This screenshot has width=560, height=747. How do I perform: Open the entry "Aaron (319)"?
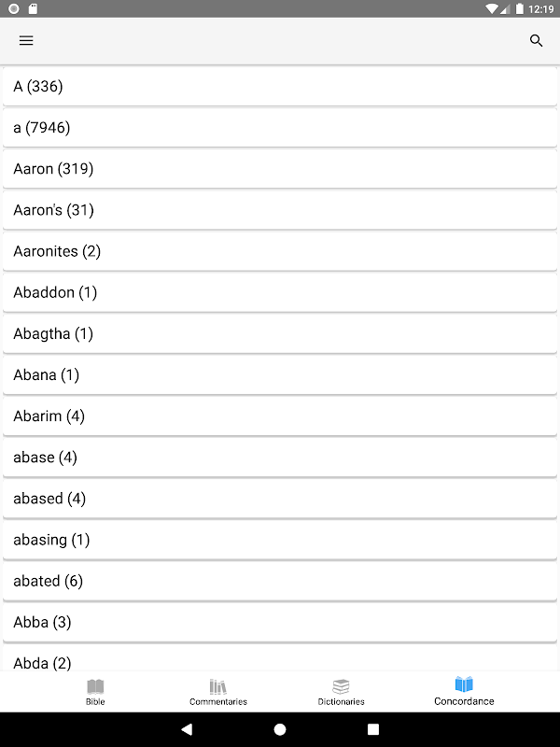[x=280, y=169]
